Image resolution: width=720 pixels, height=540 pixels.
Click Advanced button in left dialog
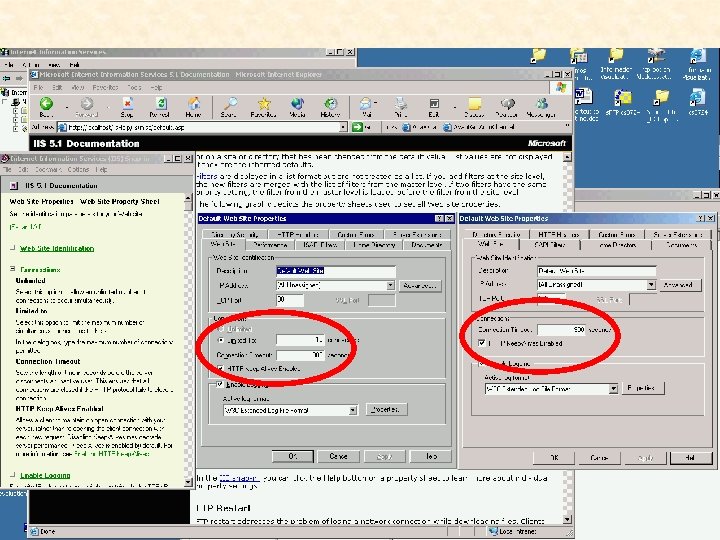tap(420, 285)
